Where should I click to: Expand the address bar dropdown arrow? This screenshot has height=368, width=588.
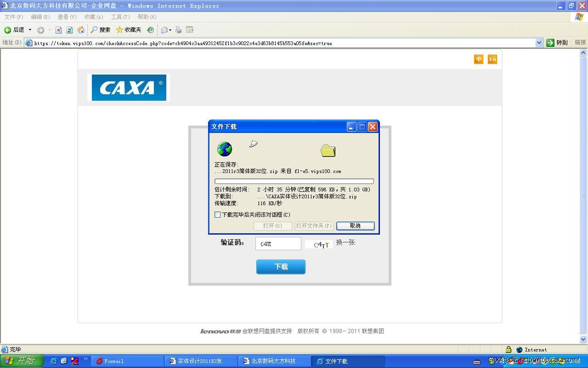pos(539,43)
